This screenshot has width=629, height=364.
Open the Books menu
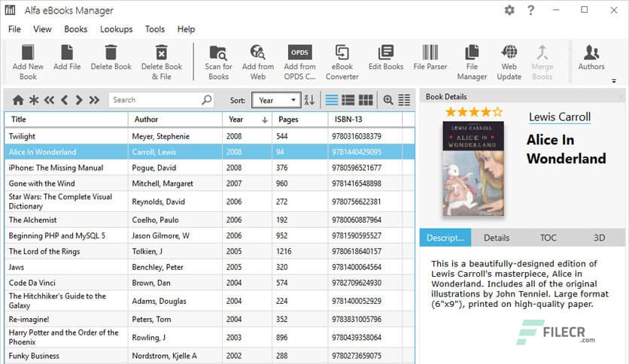pyautogui.click(x=75, y=29)
